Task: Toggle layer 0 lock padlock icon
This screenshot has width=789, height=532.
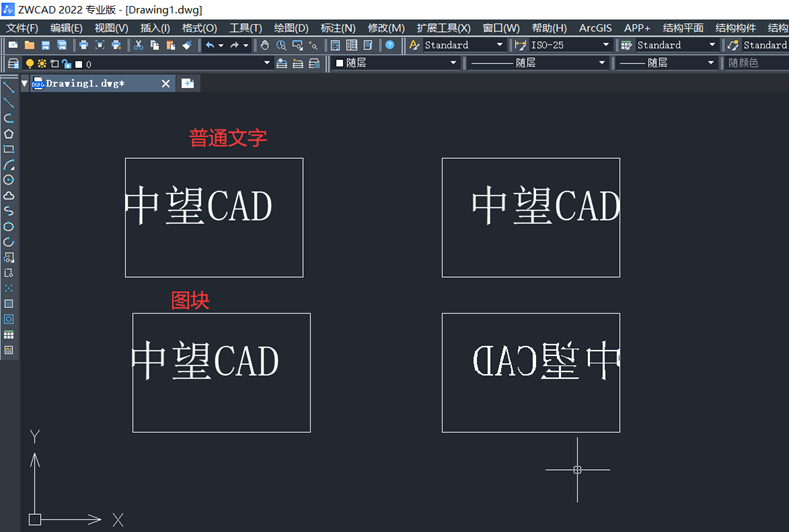Action: tap(66, 64)
